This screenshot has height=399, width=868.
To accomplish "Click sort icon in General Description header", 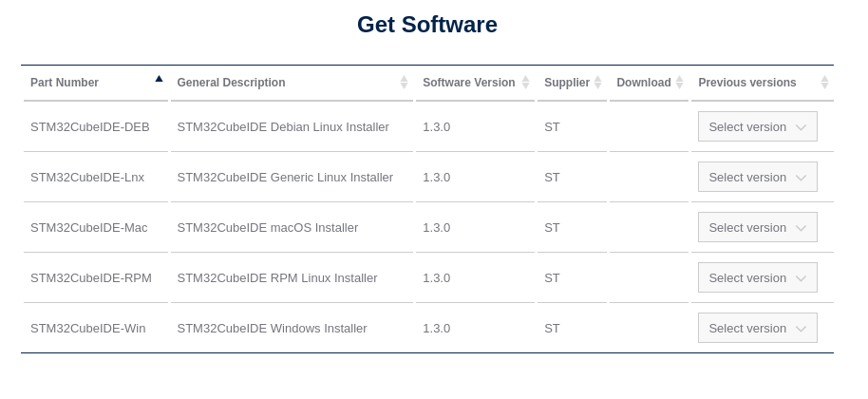I will coord(404,83).
